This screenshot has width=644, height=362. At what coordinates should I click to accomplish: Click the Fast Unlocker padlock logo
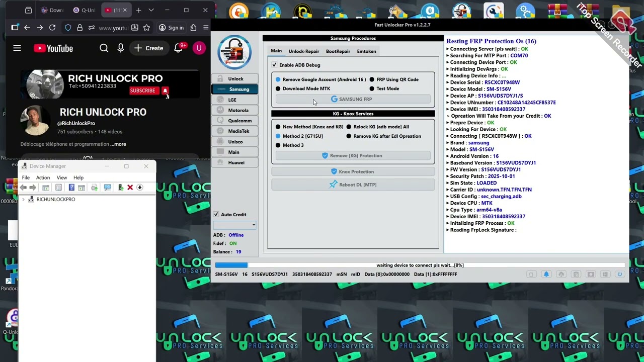coord(234,52)
